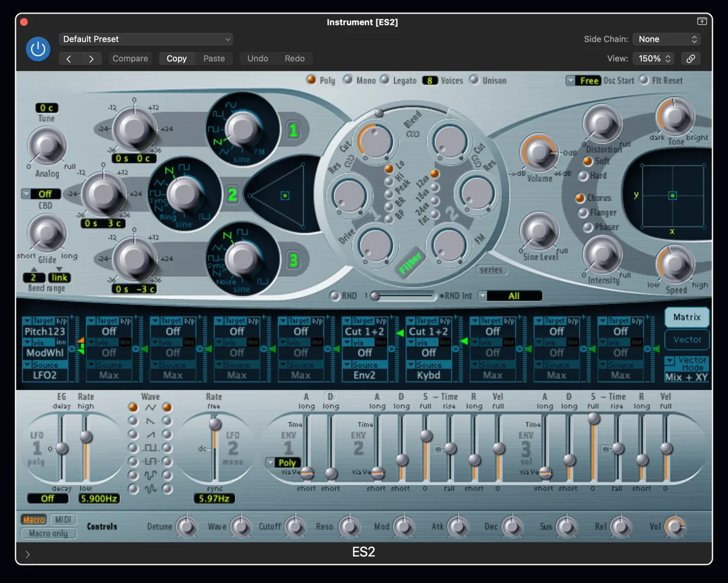Viewport: 728px width, 583px height.
Task: Click the link chain icon beside View
Action: (691, 59)
